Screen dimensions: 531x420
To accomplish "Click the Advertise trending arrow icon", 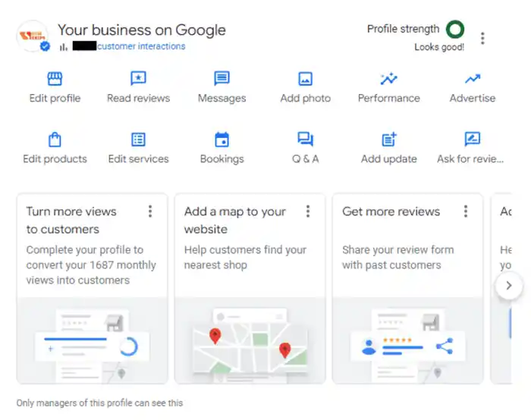I will click(473, 79).
